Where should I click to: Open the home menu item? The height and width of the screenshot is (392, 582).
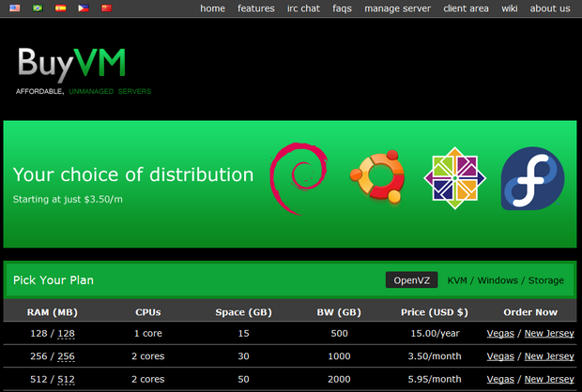(x=213, y=8)
